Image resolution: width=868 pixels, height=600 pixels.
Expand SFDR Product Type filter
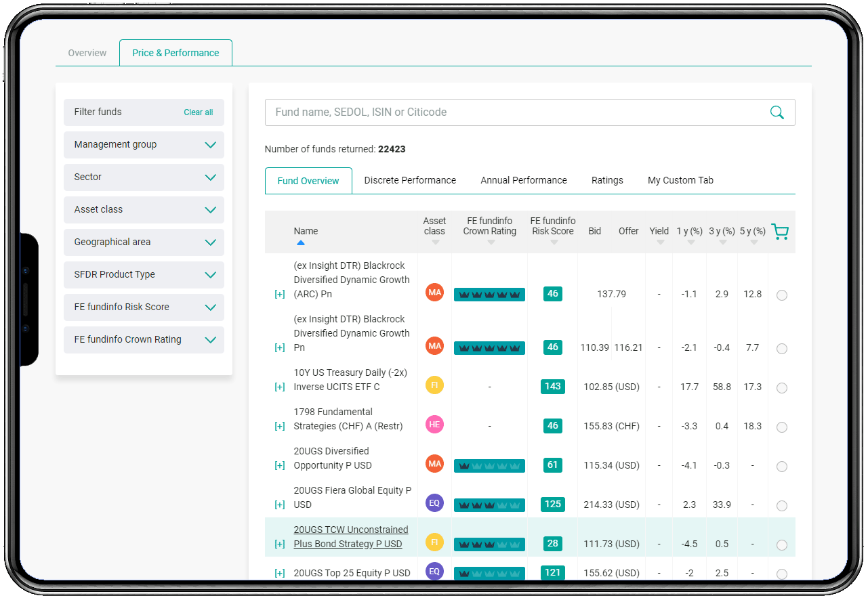tap(144, 275)
